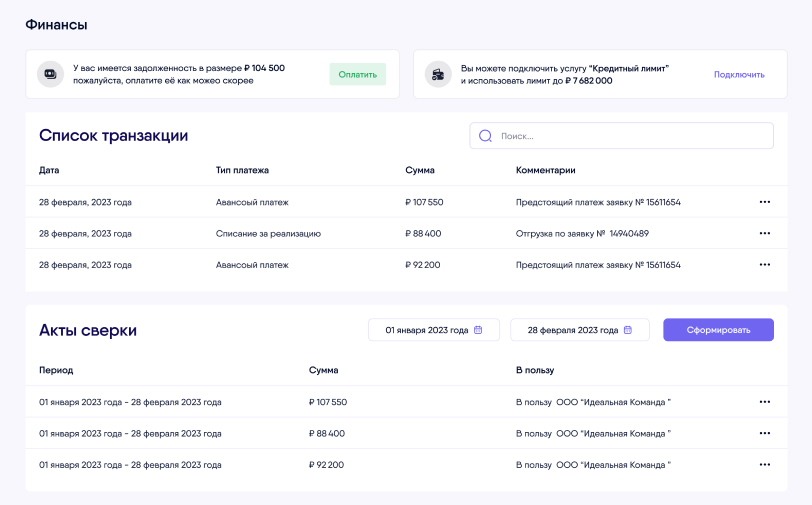Click the debt notification wallet icon
Viewport: 812px width, 505px height.
click(50, 74)
